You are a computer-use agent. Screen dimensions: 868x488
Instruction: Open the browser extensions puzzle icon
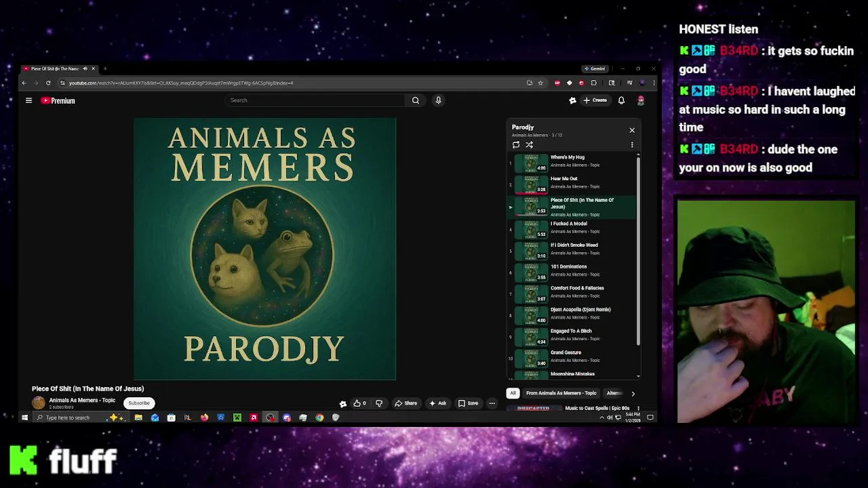click(593, 83)
